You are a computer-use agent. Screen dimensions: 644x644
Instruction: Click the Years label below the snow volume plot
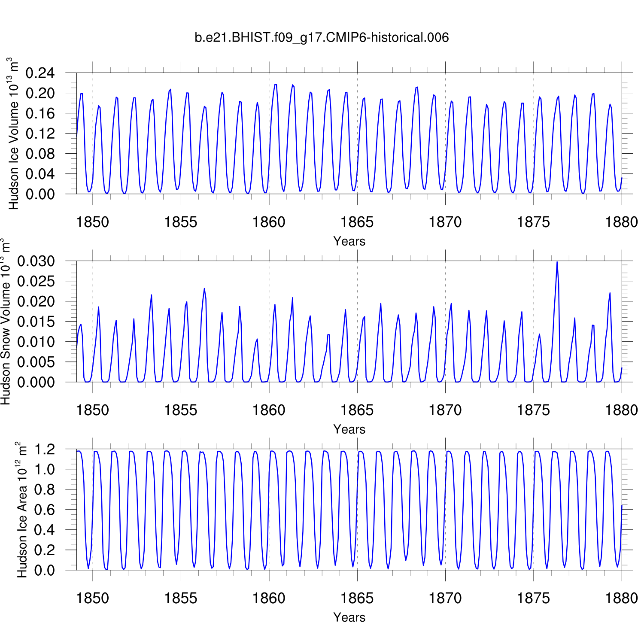coord(349,429)
